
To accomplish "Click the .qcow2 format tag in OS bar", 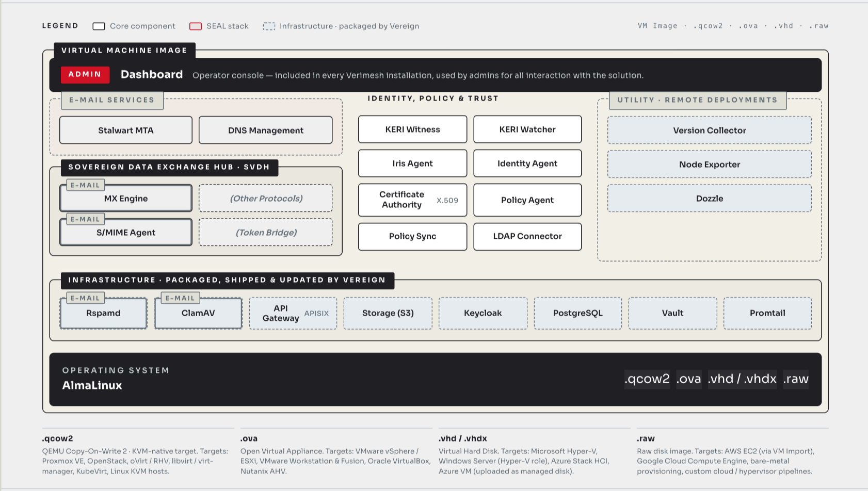I will point(647,379).
